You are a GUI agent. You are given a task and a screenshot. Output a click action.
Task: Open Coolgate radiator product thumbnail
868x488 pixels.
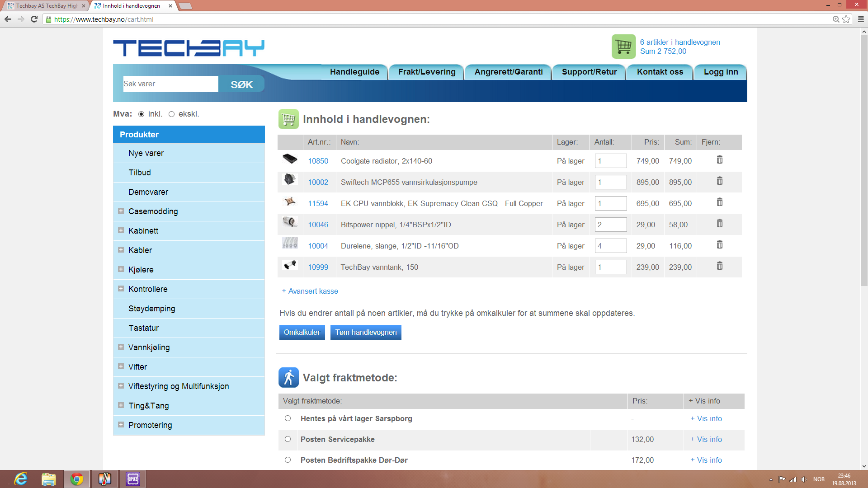(290, 159)
